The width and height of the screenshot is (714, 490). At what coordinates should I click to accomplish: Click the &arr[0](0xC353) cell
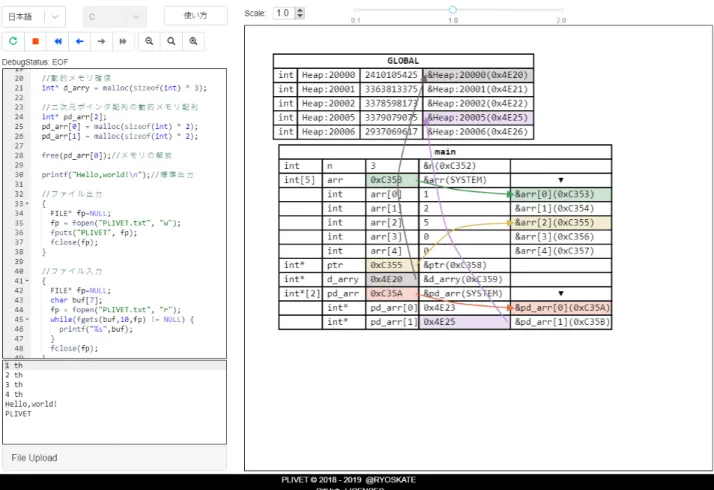click(x=561, y=194)
